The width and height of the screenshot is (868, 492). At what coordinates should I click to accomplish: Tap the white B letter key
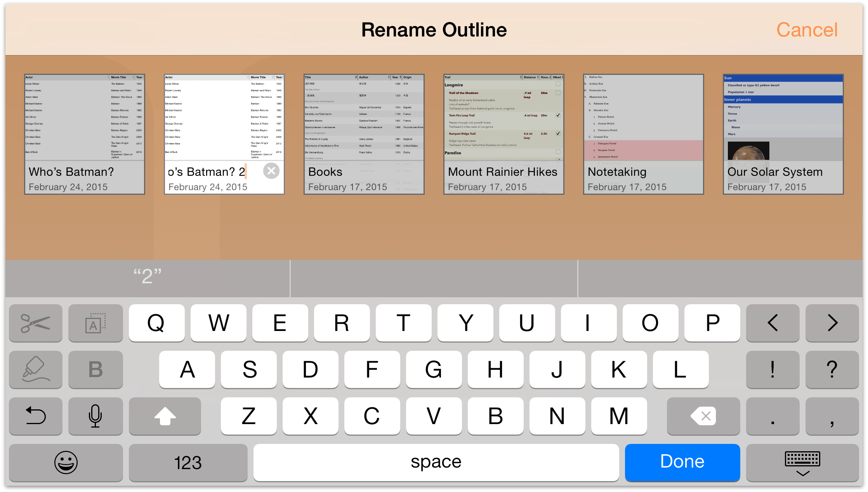pos(496,416)
